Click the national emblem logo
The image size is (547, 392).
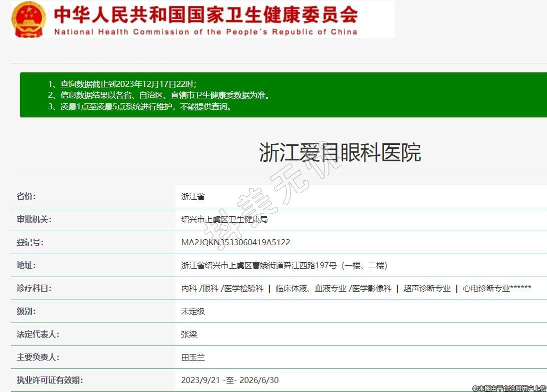tap(28, 19)
